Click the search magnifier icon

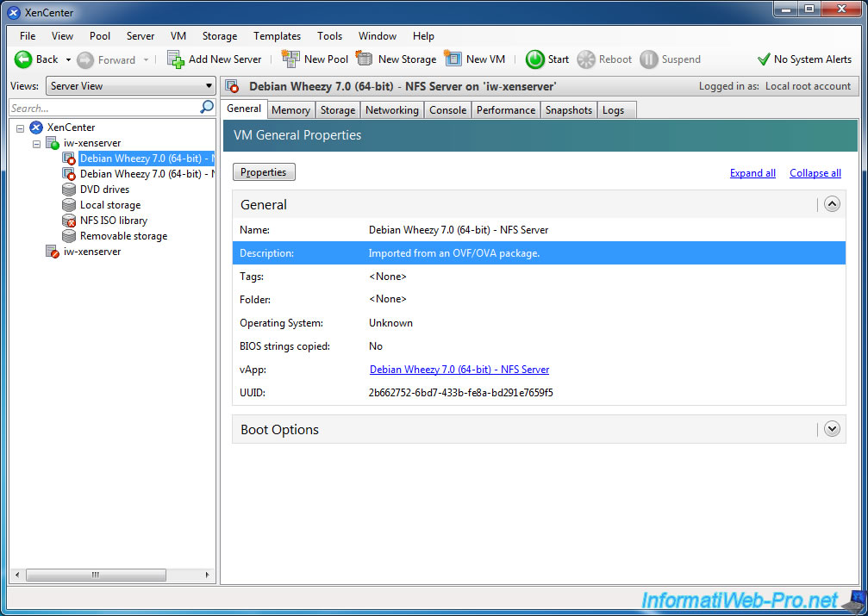(207, 108)
